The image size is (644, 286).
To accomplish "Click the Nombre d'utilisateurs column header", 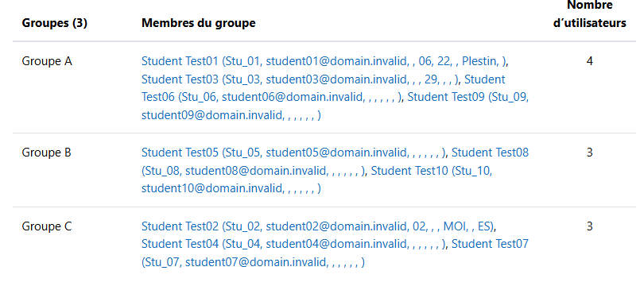I will (x=590, y=14).
